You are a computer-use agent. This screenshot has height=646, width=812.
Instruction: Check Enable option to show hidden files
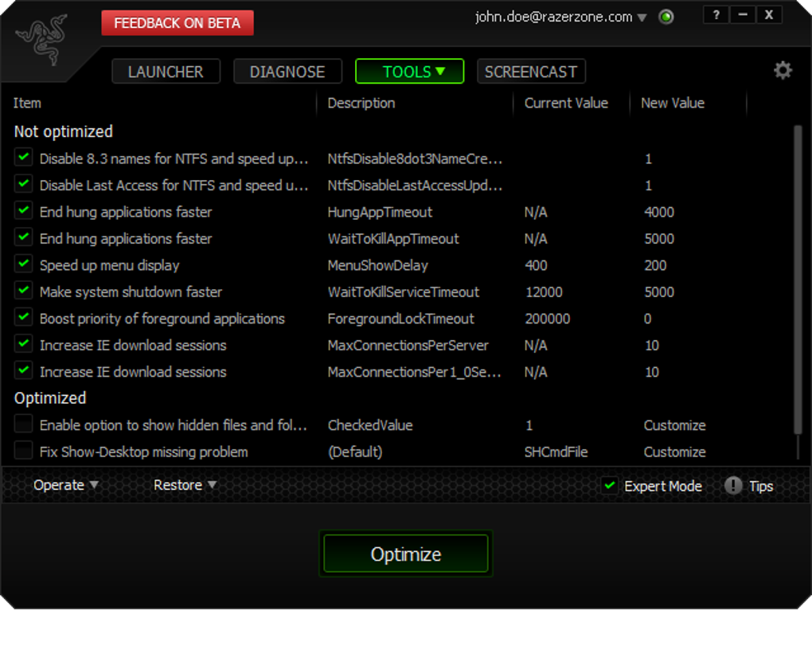(23, 423)
